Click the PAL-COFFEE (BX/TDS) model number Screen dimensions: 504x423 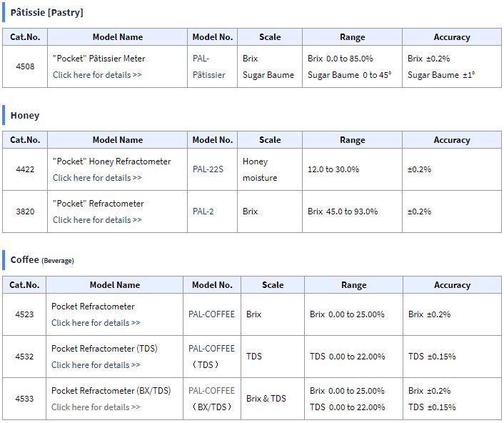[x=211, y=399]
